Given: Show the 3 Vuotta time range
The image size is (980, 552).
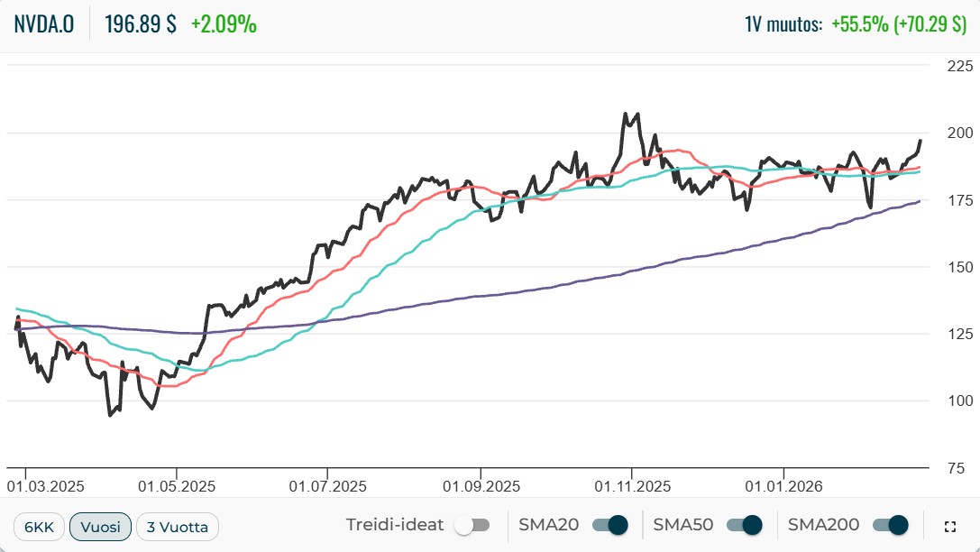Looking at the screenshot, I should pyautogui.click(x=178, y=527).
